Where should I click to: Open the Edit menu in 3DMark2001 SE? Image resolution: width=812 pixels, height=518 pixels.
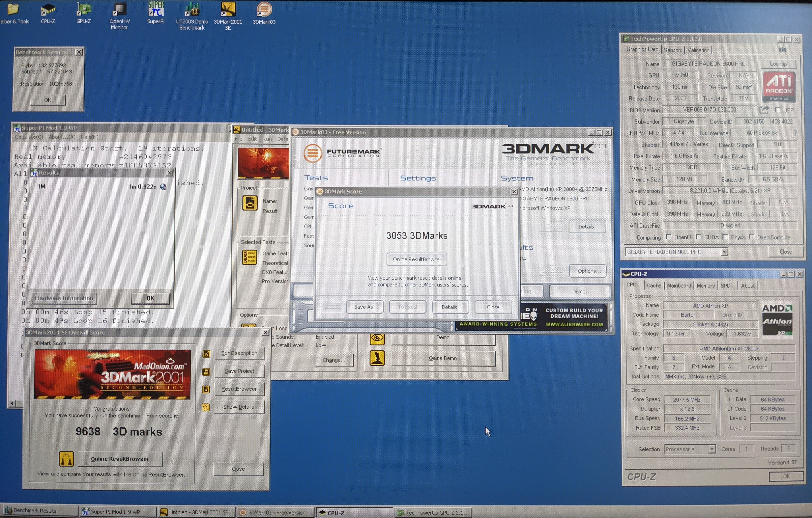(x=252, y=139)
